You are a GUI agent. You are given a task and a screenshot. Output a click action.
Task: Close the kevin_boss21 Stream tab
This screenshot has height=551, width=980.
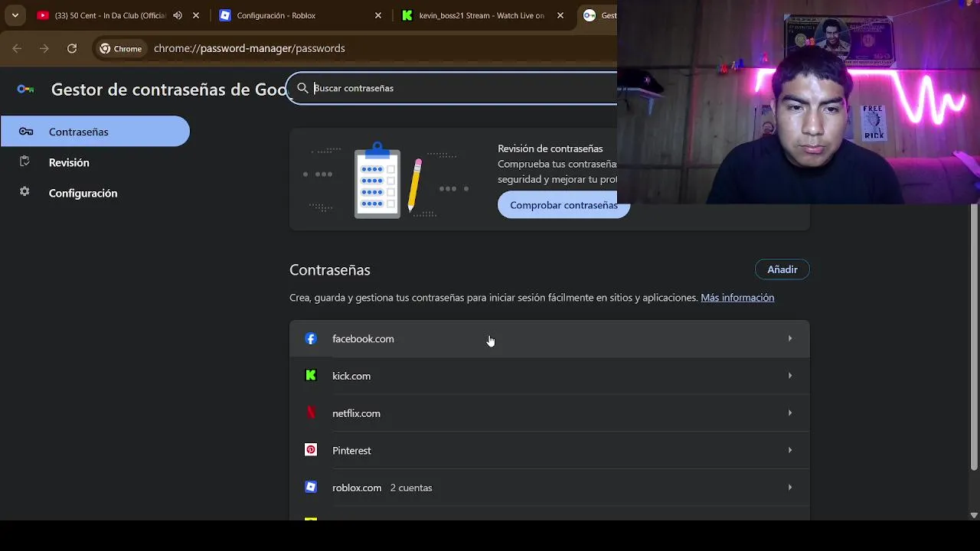(560, 15)
